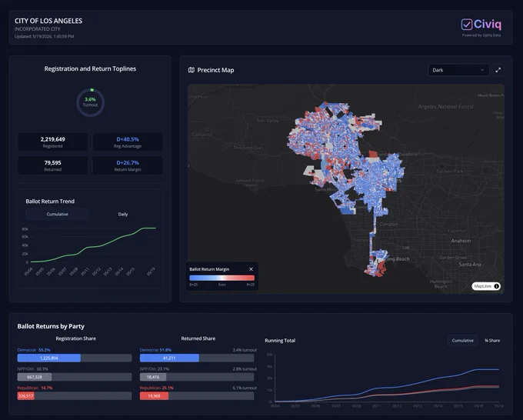Close the Ballot Return Margin legend
The image size is (523, 420).
251,269
